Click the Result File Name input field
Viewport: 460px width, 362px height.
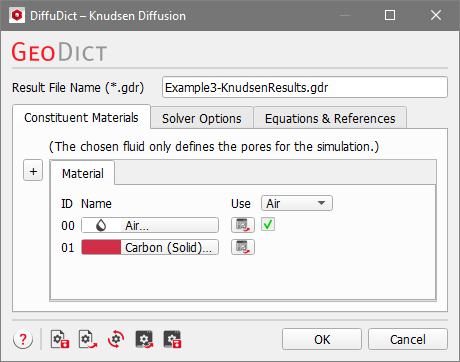point(305,87)
